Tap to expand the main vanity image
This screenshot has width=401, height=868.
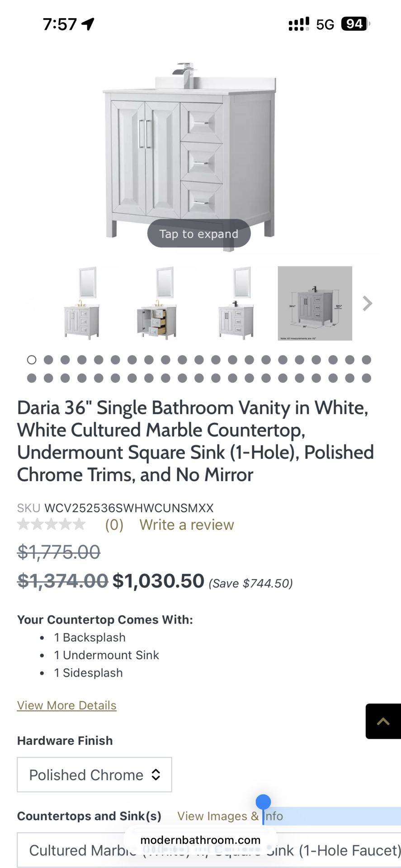pos(199,234)
